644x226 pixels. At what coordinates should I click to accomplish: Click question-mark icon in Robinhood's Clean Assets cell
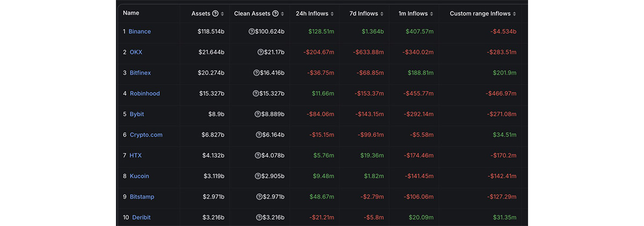(255, 93)
